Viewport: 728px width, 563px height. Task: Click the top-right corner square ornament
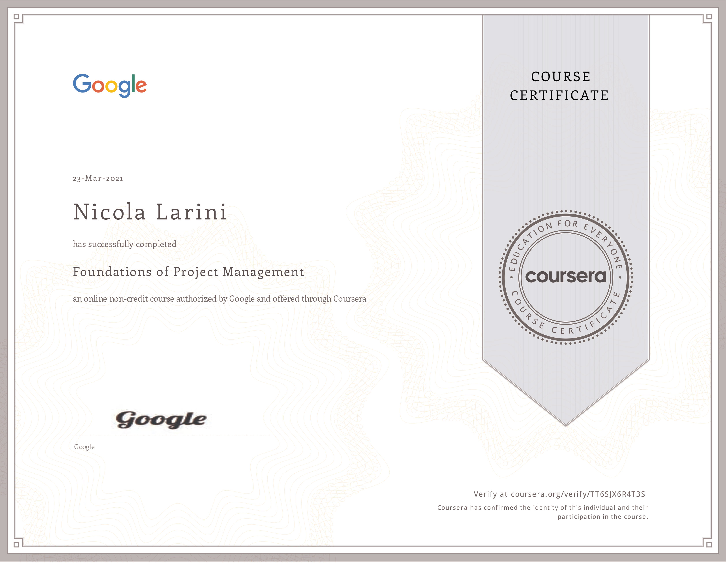(x=709, y=17)
